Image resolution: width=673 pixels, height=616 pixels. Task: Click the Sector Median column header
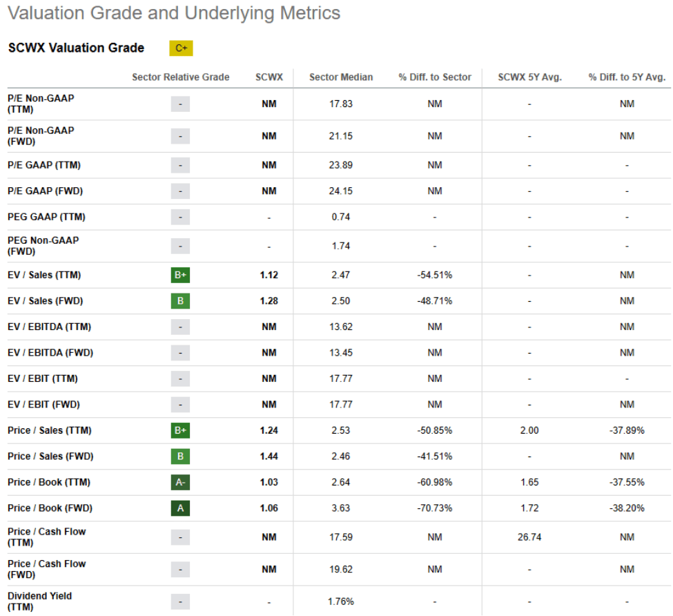coord(341,77)
